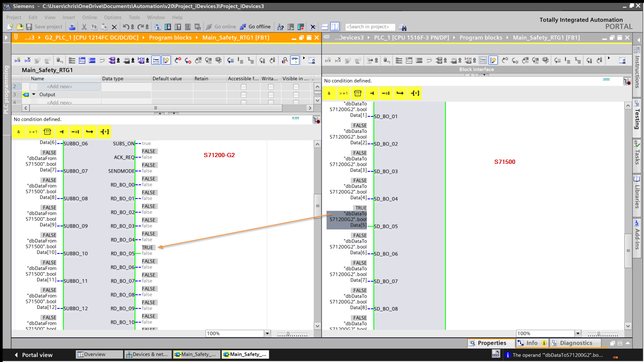The image size is (644, 362).
Task: Expand the right task card panel arrow
Action: tap(639, 40)
